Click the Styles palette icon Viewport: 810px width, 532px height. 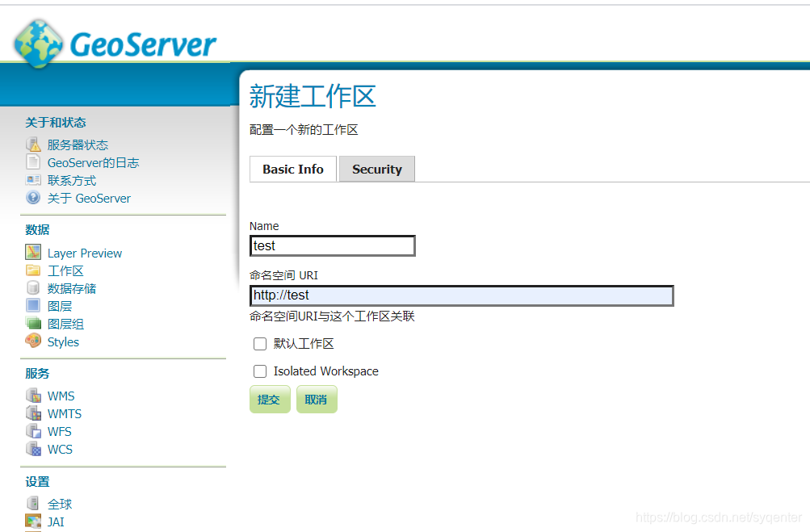pyautogui.click(x=33, y=341)
